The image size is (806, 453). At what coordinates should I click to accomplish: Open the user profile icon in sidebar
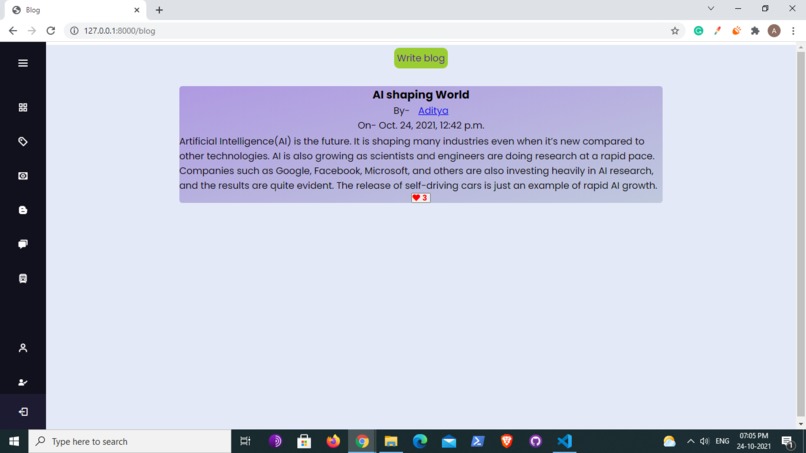tap(23, 348)
